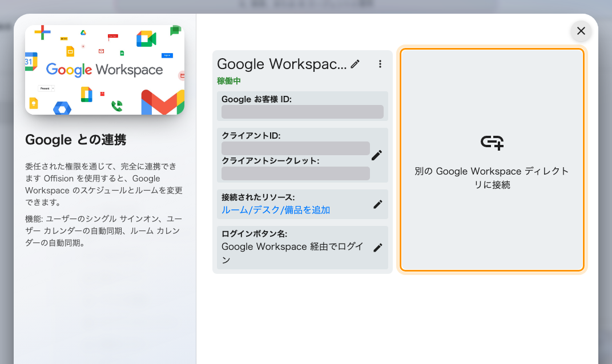Click the Google お客様 ID value field
Viewport: 612px width, 364px height.
tap(303, 112)
